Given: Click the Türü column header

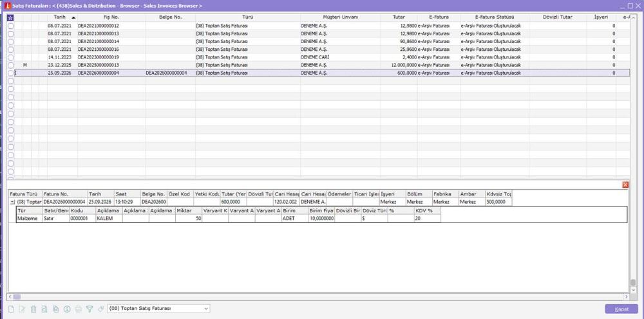Looking at the screenshot, I should point(248,17).
